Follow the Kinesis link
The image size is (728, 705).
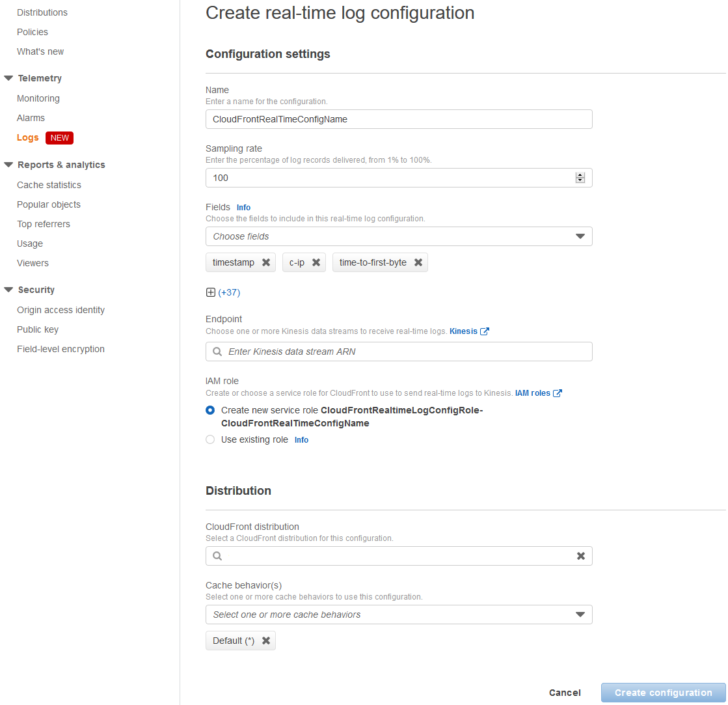click(x=463, y=331)
